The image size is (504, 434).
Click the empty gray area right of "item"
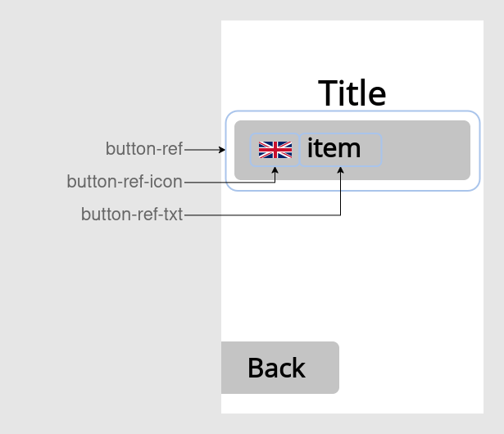pyautogui.click(x=426, y=150)
